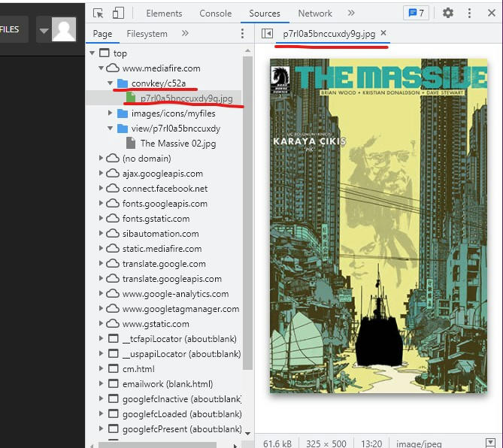Image resolution: width=503 pixels, height=448 pixels.
Task: Expand googlefcLoaded (about:blank) frame
Action: point(101,414)
